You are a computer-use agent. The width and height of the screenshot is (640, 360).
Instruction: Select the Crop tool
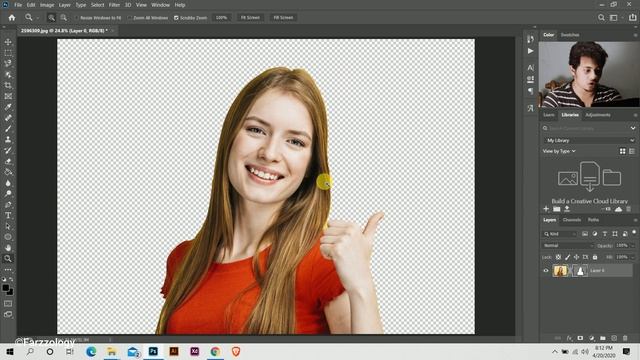[8, 85]
